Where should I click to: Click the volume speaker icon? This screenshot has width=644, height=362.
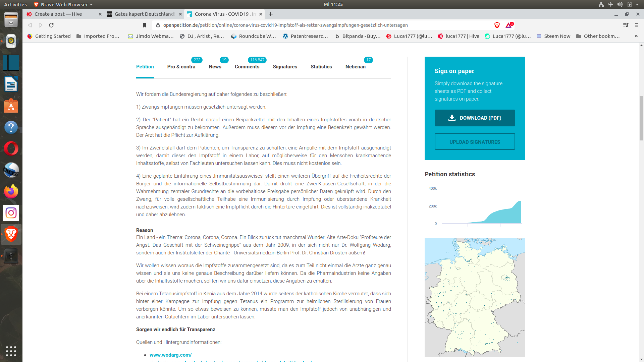(620, 4)
